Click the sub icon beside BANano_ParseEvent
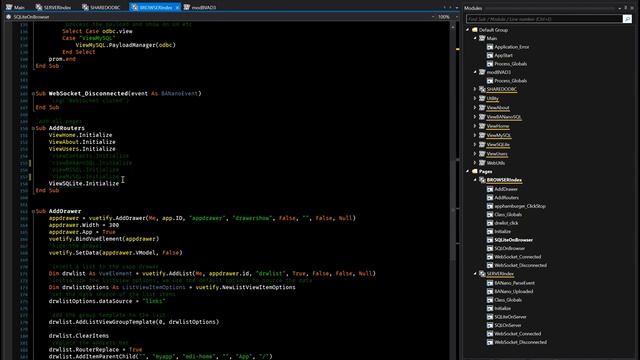640x360 pixels. [x=490, y=283]
